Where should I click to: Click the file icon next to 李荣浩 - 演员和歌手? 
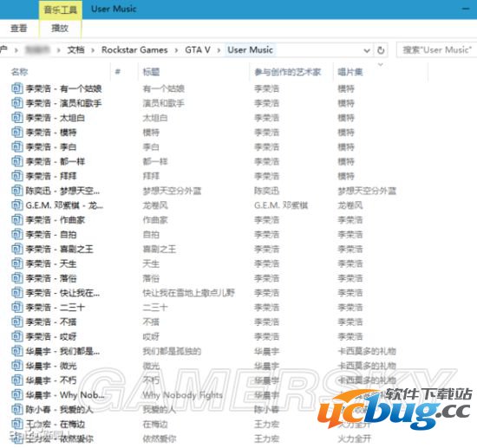coord(17,103)
